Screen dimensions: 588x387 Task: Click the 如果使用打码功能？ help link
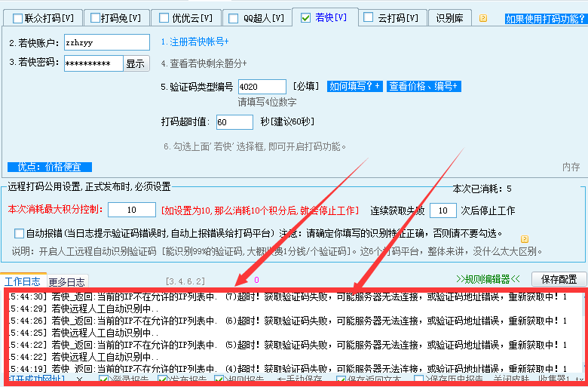click(546, 19)
